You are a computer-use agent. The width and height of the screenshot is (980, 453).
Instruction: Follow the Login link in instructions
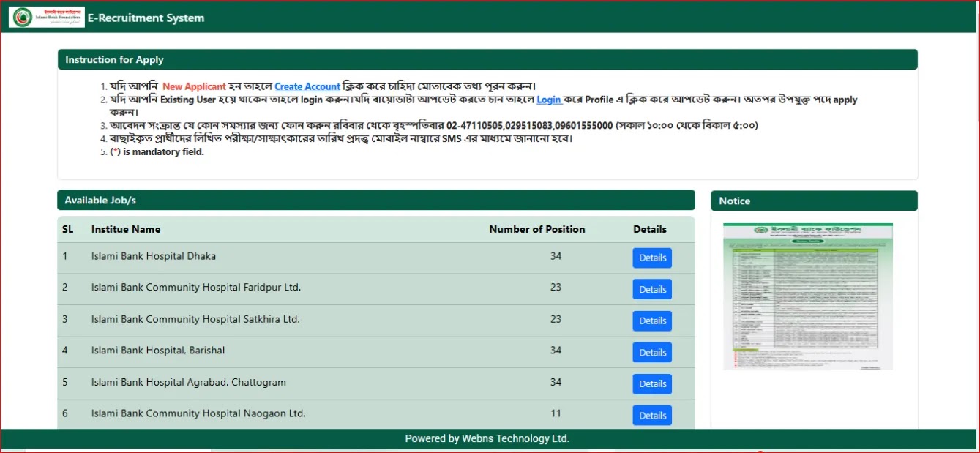pos(549,100)
